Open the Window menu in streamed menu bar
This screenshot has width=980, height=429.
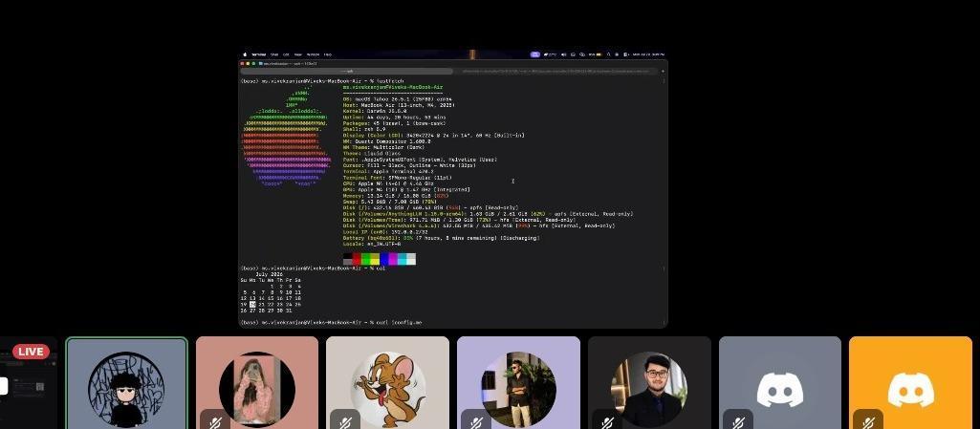pyautogui.click(x=314, y=54)
